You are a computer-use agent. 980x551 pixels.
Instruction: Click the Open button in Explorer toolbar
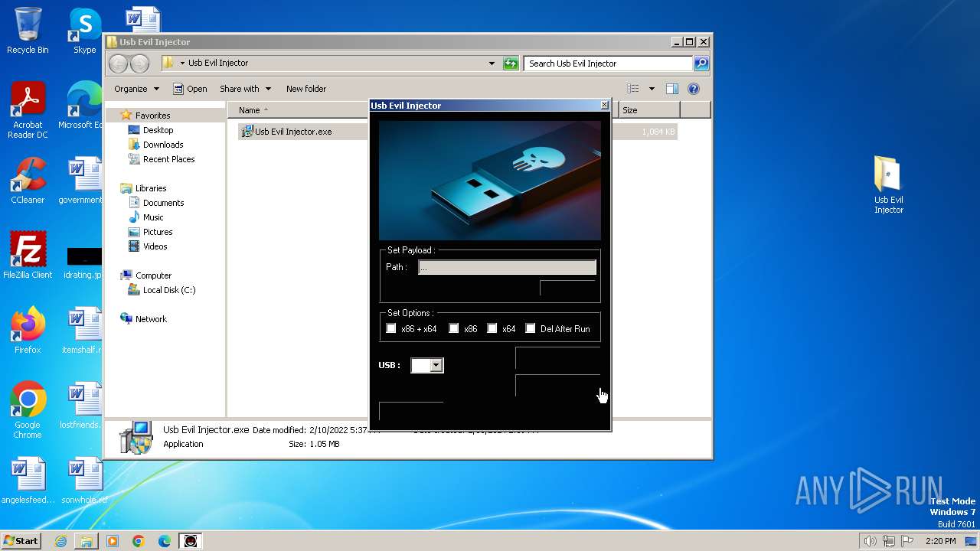[190, 89]
